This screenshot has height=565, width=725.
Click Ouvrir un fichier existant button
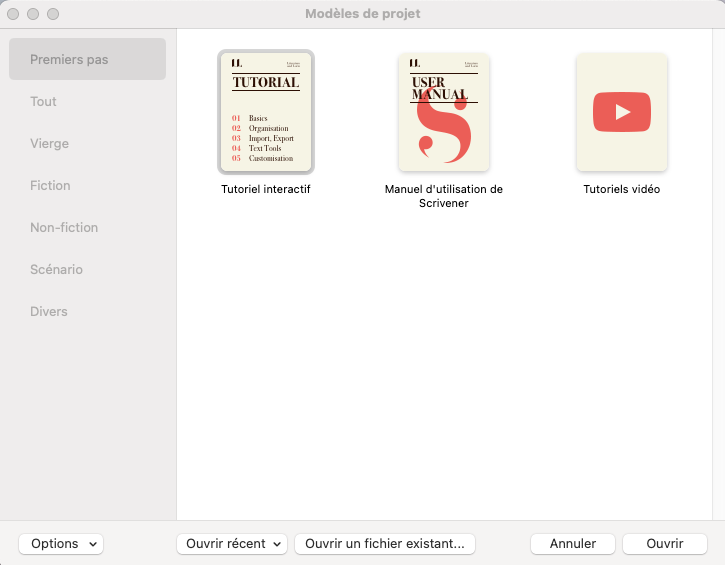pyautogui.click(x=385, y=544)
